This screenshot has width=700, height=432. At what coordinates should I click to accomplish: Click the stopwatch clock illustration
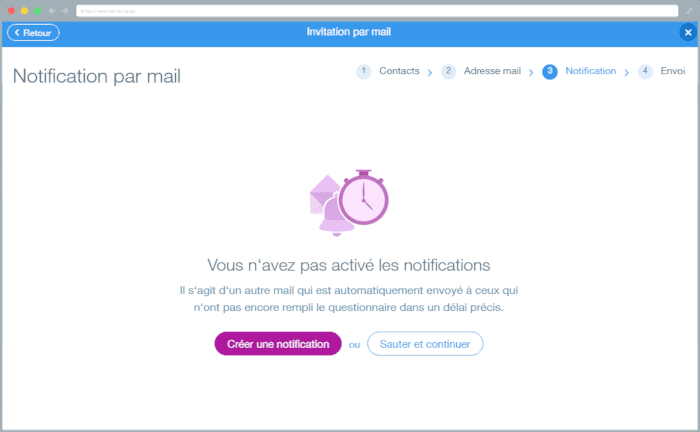pyautogui.click(x=363, y=197)
